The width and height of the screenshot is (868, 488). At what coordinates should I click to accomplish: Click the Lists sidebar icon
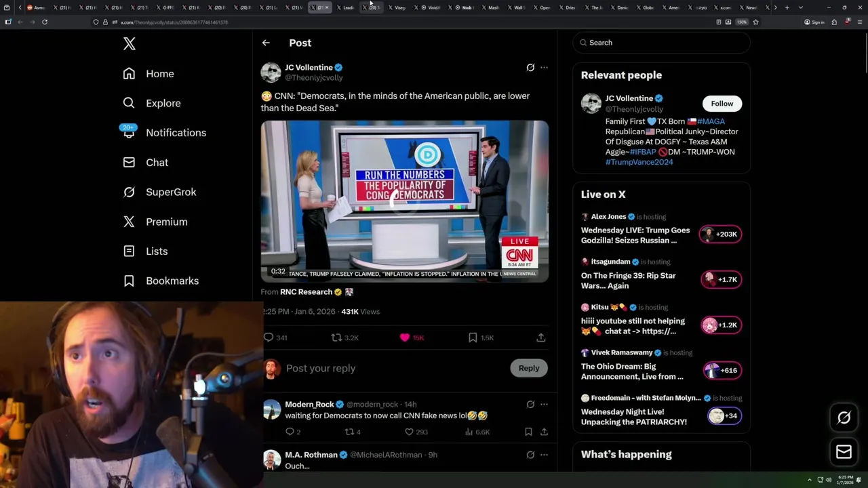click(x=129, y=251)
